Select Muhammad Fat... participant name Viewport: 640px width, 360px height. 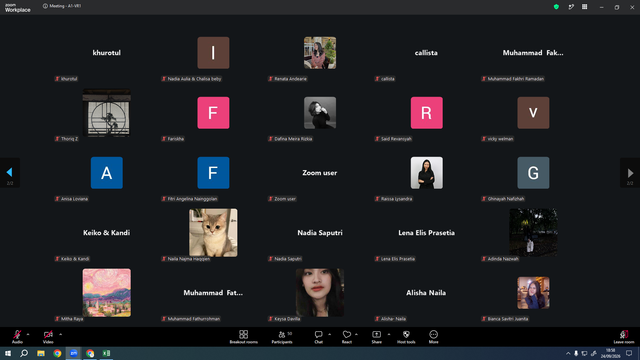click(x=213, y=293)
